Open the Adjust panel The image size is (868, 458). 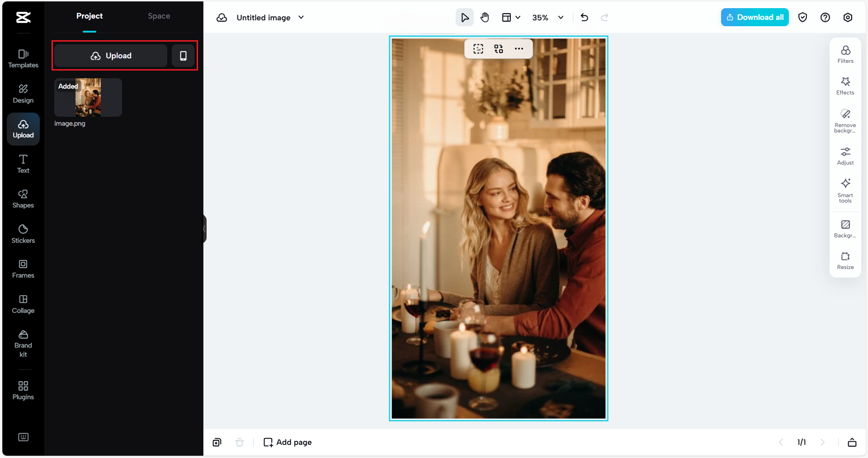coord(845,156)
